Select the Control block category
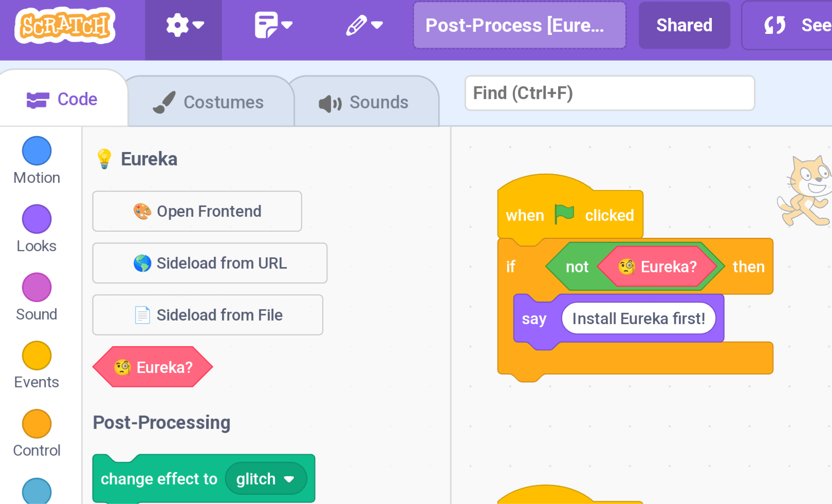 (x=36, y=434)
